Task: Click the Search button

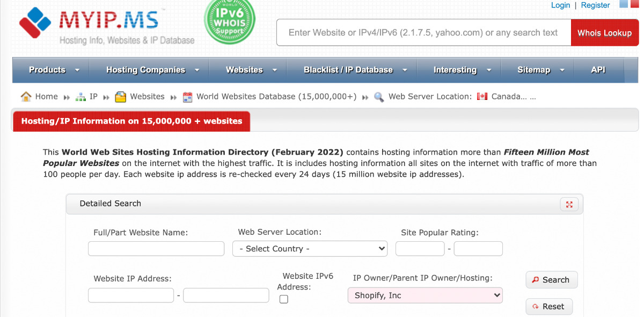Action: click(551, 280)
